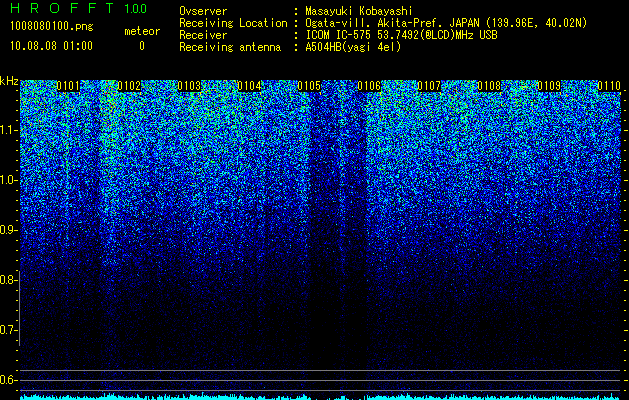Click the 0106 time marker

[369, 86]
